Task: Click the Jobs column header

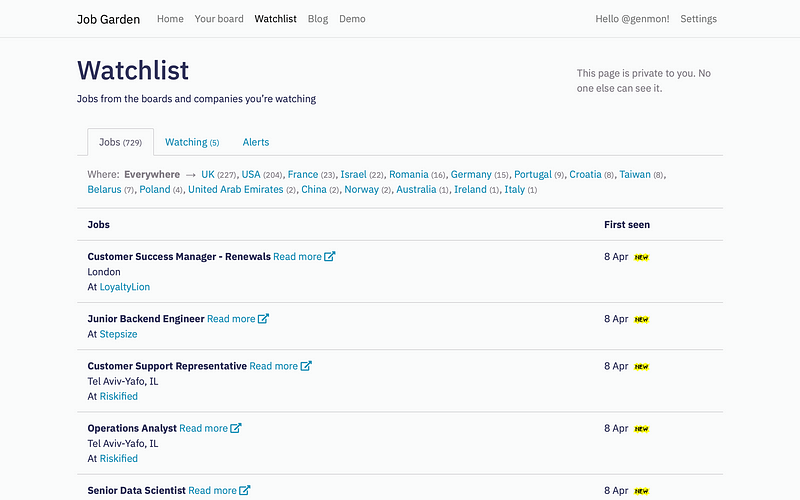Action: pos(98,224)
